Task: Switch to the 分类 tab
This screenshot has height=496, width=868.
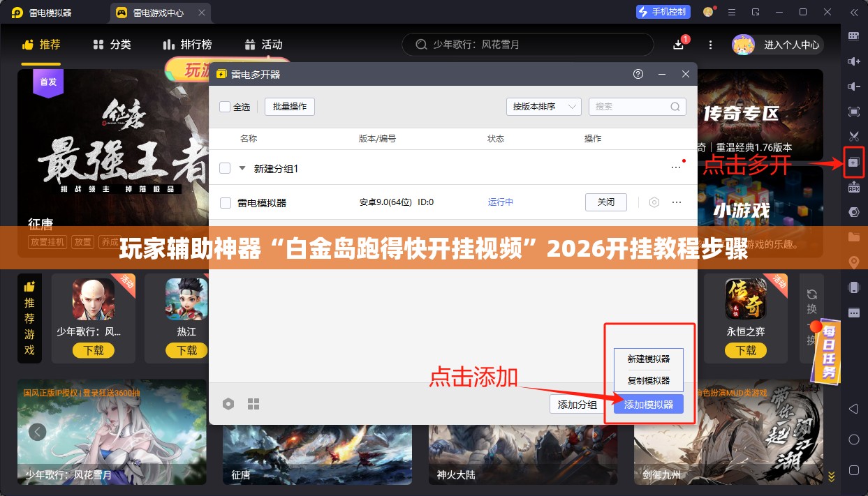Action: coord(112,45)
